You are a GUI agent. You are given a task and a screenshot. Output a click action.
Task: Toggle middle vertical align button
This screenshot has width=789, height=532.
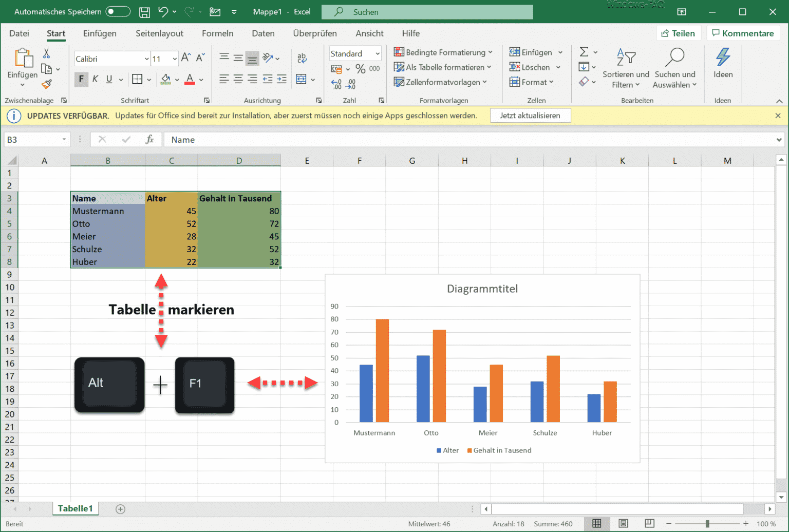[x=238, y=58]
